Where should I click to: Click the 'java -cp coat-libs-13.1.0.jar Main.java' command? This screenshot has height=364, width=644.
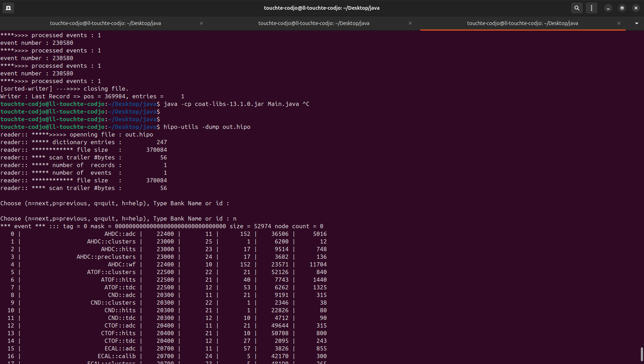click(231, 104)
